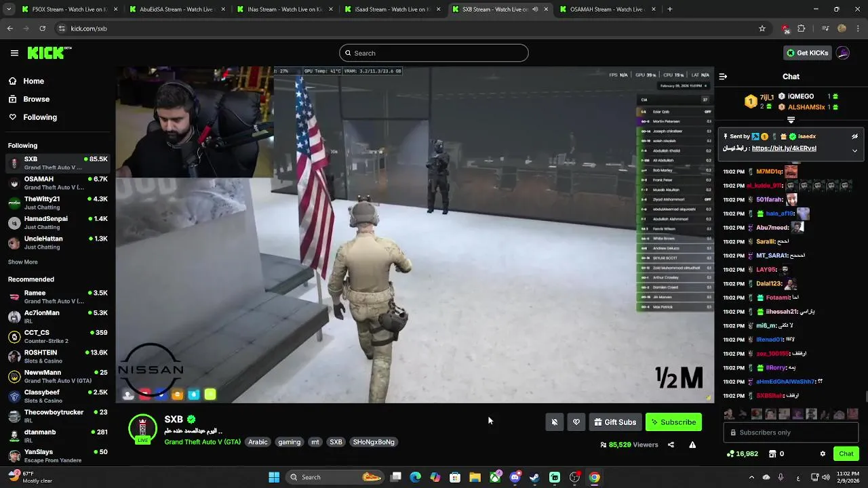Collapse chat panel with arrow icon
The height and width of the screenshot is (488, 868).
[x=723, y=77]
